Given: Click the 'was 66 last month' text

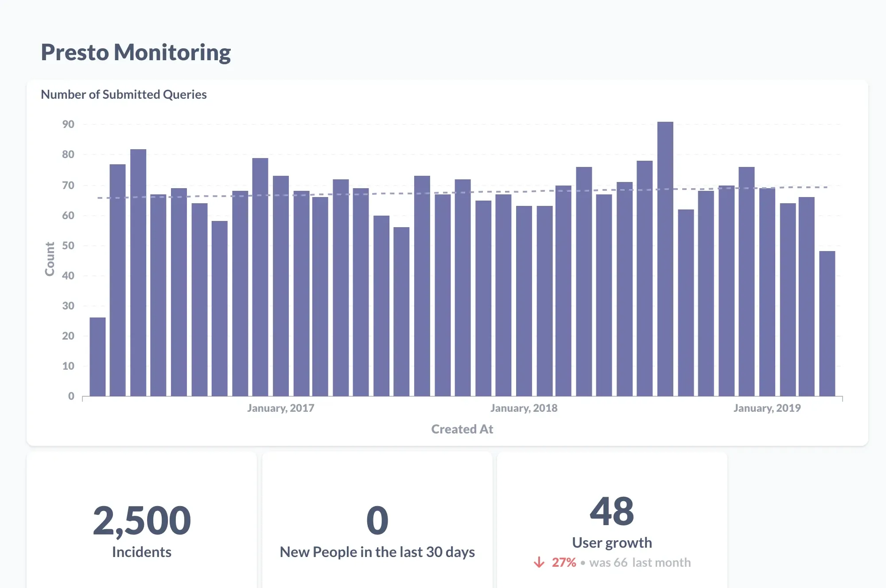Looking at the screenshot, I should [x=640, y=562].
